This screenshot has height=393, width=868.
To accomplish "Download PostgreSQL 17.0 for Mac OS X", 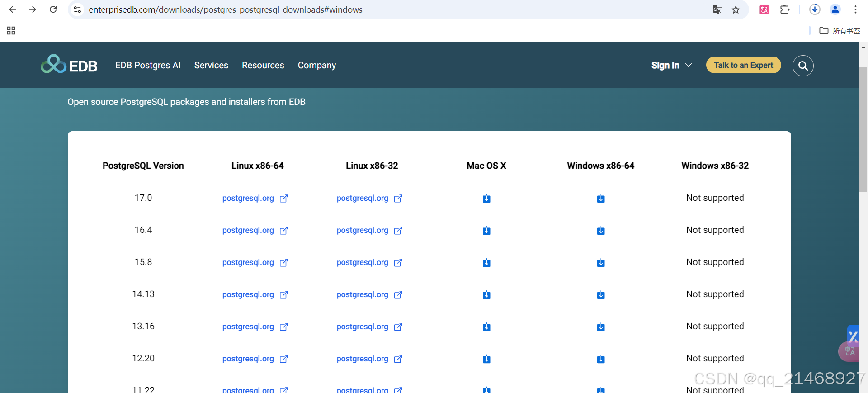I will coord(486,199).
